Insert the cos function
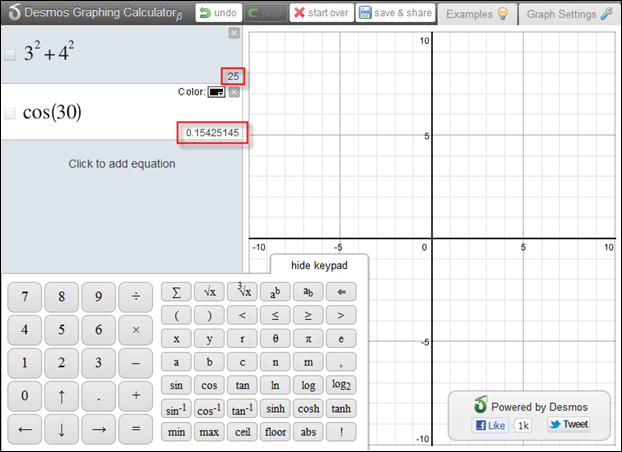The height and width of the screenshot is (452, 622). pos(209,385)
